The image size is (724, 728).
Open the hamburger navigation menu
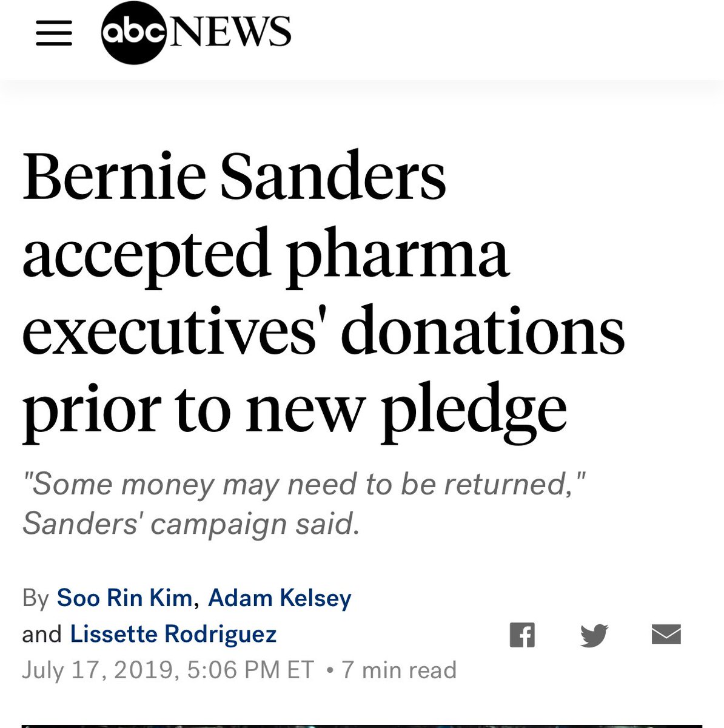54,33
